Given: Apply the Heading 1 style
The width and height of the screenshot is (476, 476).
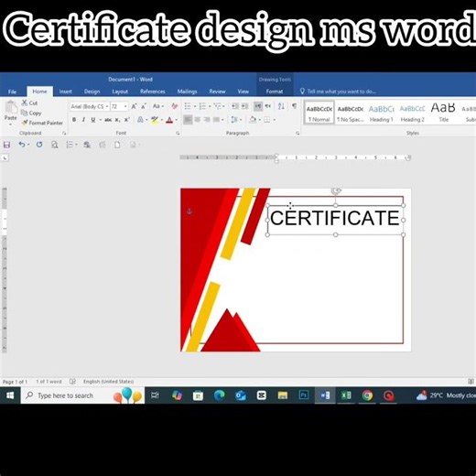Looking at the screenshot, I should tap(382, 113).
